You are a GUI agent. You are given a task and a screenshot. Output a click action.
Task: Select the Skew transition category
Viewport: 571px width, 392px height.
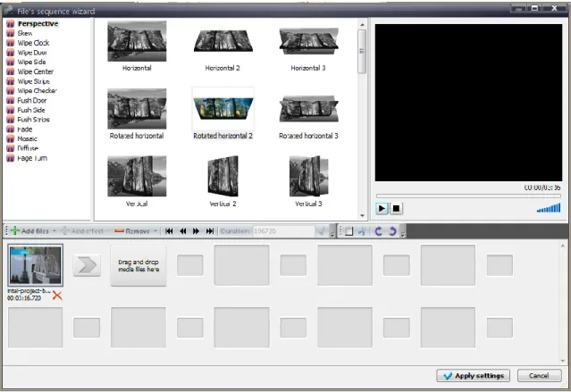(25, 33)
